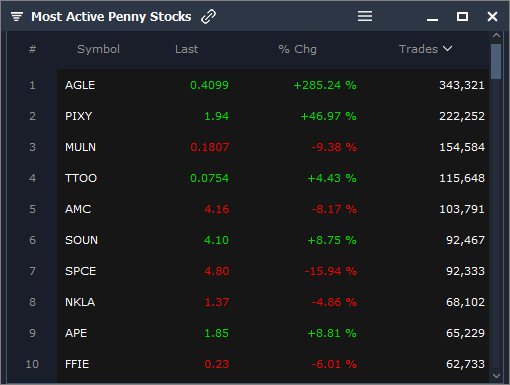Close the Most Active Penny Stocks window
The height and width of the screenshot is (385, 510).
pyautogui.click(x=492, y=16)
